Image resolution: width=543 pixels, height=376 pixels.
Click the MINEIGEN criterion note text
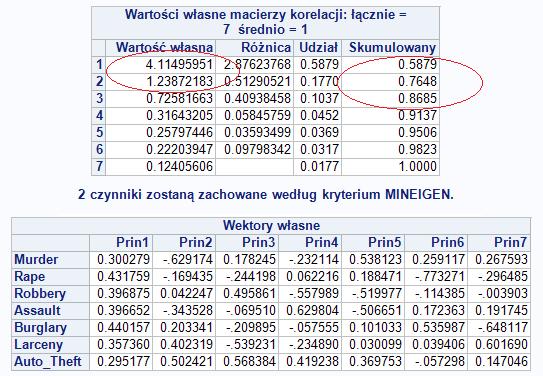[x=266, y=195]
